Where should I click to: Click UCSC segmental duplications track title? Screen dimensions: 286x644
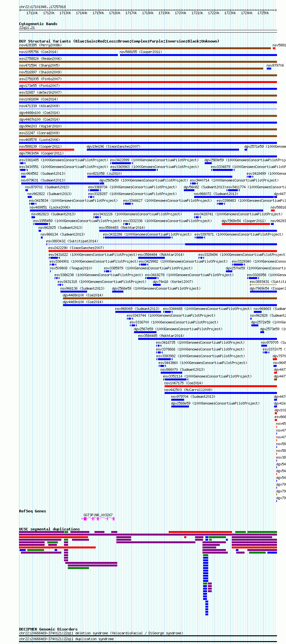click(49, 529)
